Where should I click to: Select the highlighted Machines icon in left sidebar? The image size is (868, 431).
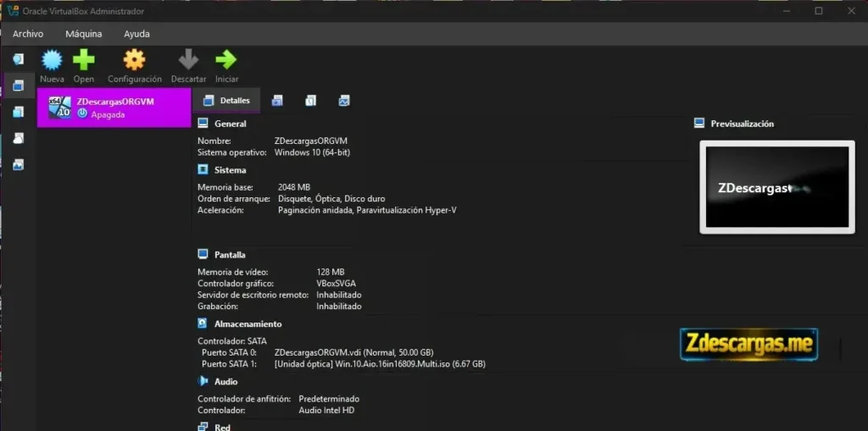click(x=19, y=86)
